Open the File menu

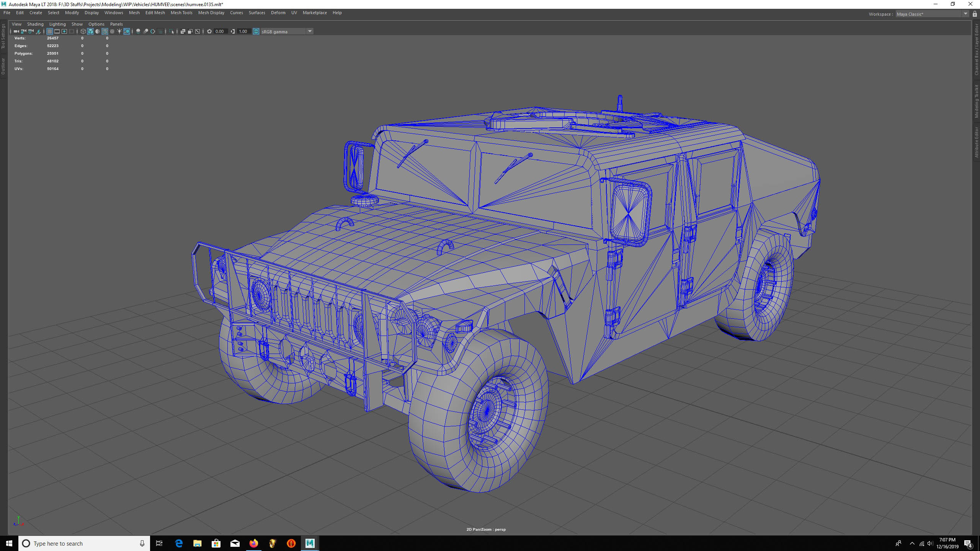7,13
